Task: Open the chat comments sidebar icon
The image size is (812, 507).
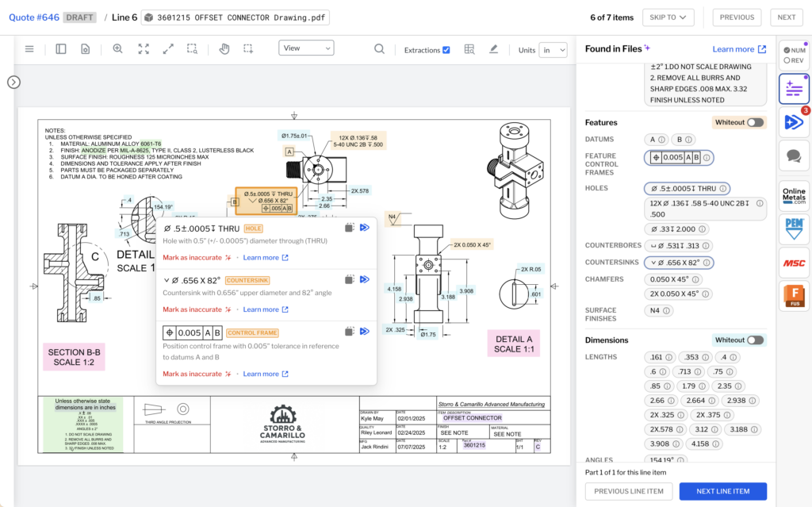Action: (x=794, y=156)
